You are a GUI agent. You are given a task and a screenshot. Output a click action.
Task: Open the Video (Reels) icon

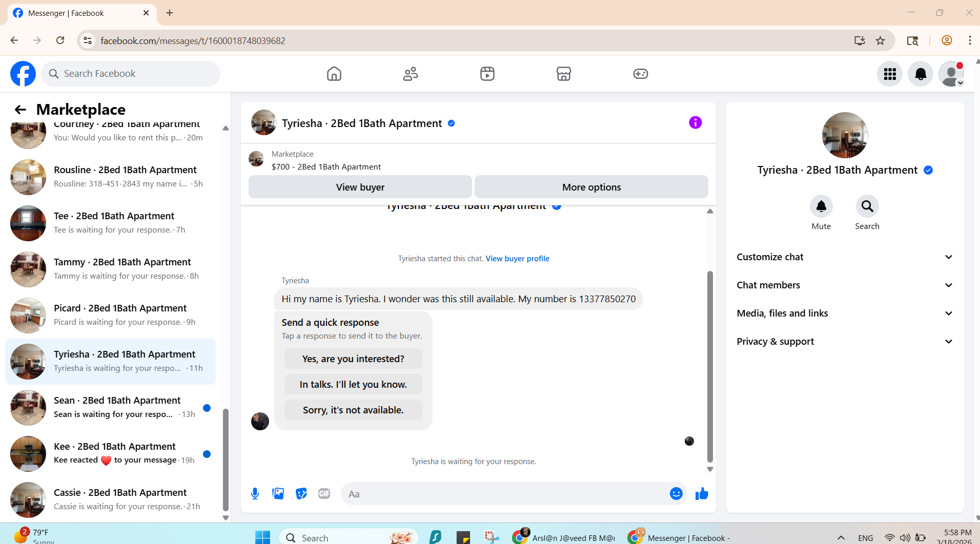487,74
